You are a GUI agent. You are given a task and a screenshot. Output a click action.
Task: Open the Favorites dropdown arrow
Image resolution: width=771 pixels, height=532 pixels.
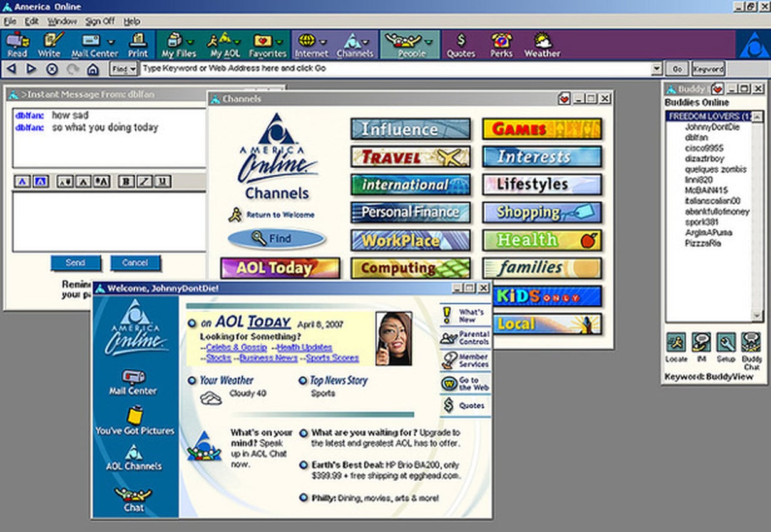(x=279, y=41)
